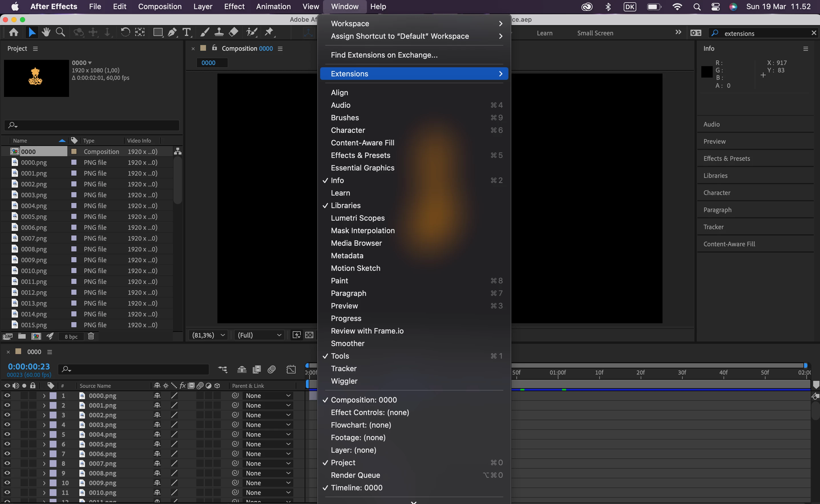Expand layer 3 0002.png properties
The image size is (820, 504).
tap(44, 415)
